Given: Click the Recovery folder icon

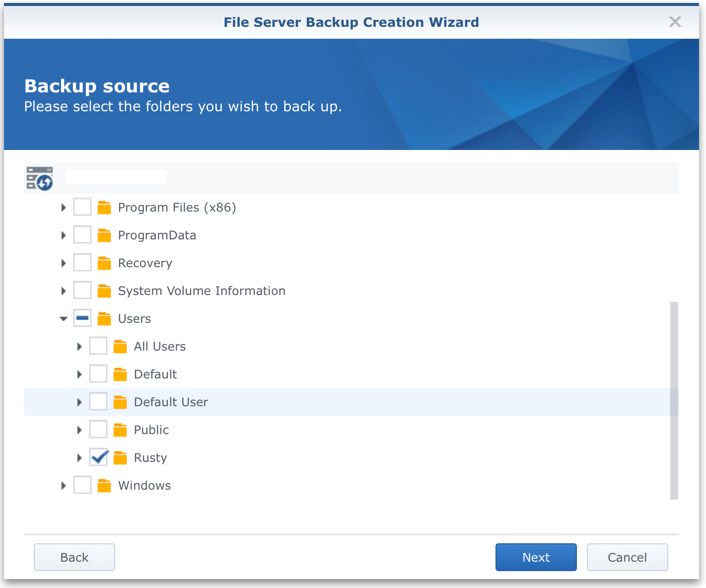Looking at the screenshot, I should pos(104,263).
